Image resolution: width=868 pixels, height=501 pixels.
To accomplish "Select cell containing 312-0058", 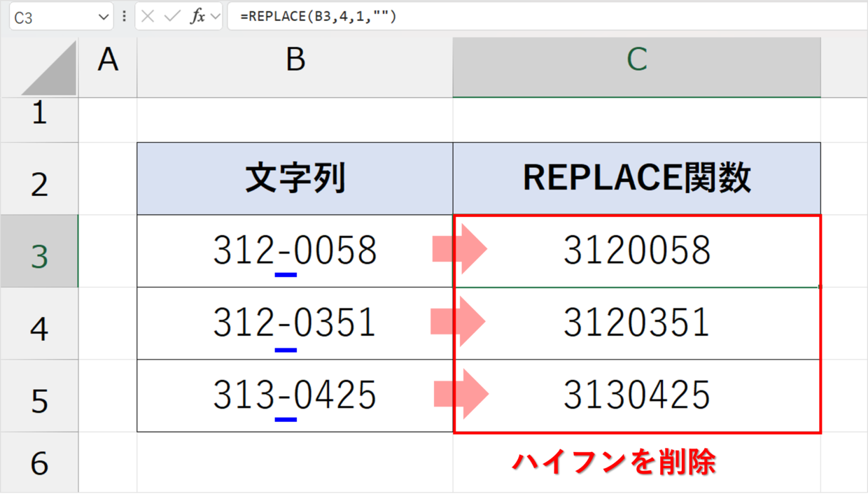I will tap(295, 250).
